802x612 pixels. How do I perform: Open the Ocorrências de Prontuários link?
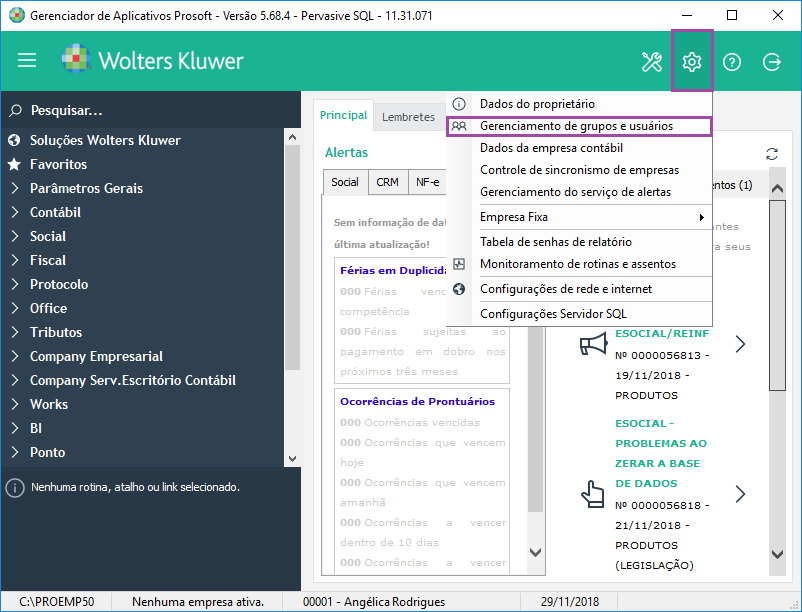tap(417, 401)
